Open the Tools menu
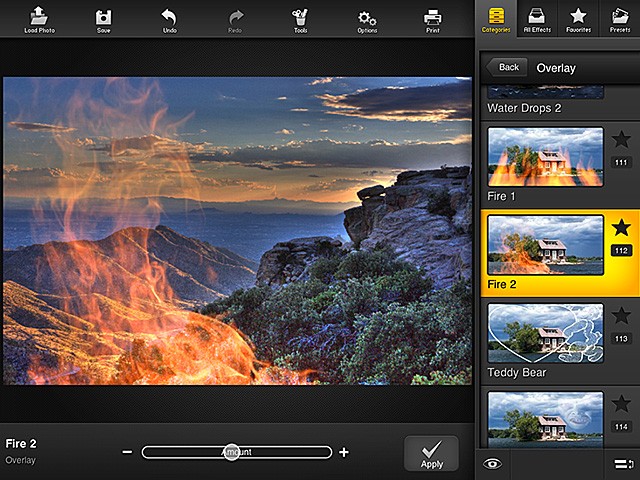This screenshot has height=480, width=640. (x=300, y=17)
